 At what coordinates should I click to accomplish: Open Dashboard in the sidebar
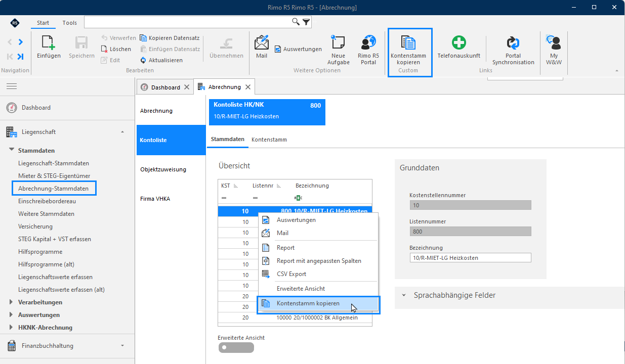click(x=36, y=108)
